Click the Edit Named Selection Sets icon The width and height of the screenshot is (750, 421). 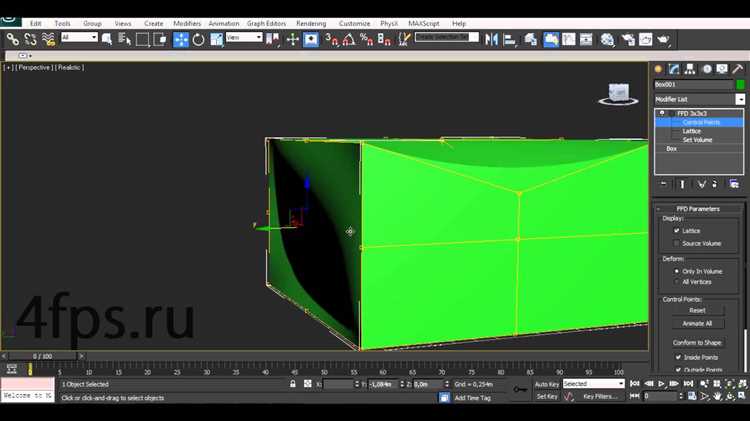click(x=404, y=39)
